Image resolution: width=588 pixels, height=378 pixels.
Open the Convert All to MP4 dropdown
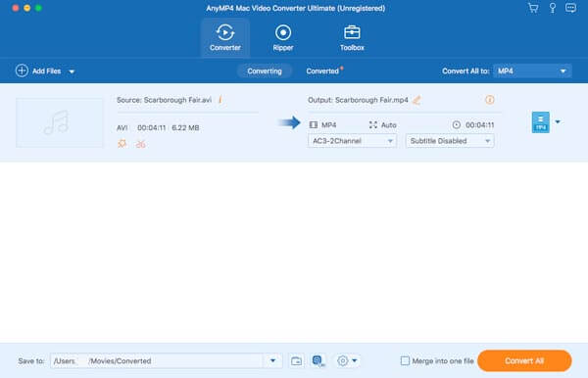click(532, 71)
